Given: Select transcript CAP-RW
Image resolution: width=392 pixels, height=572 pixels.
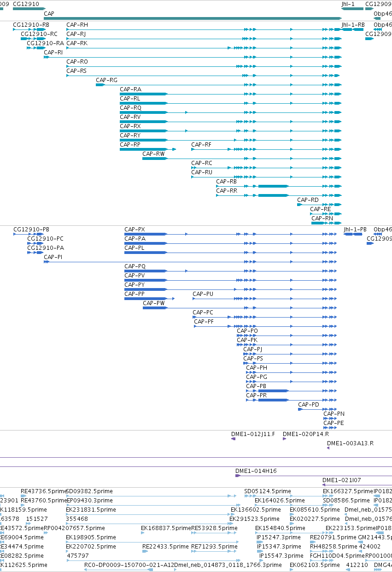Looking at the screenshot, I should 242,159.
